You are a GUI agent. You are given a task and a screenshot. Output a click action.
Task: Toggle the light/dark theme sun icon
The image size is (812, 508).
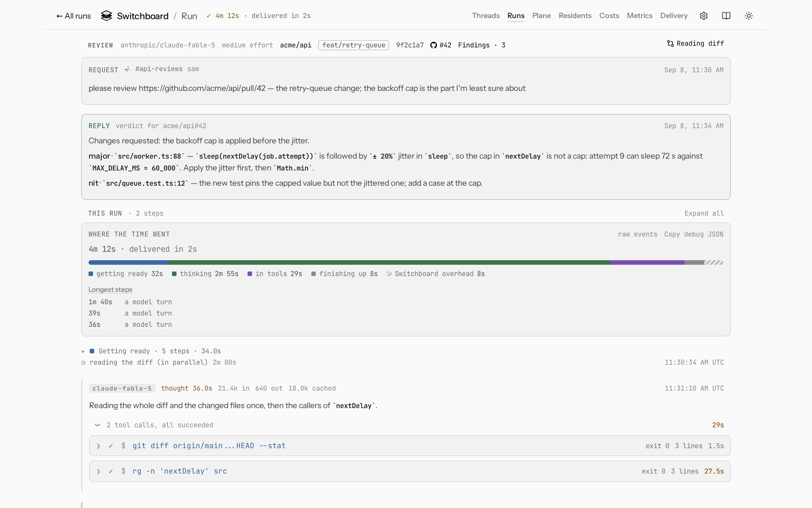(x=749, y=16)
